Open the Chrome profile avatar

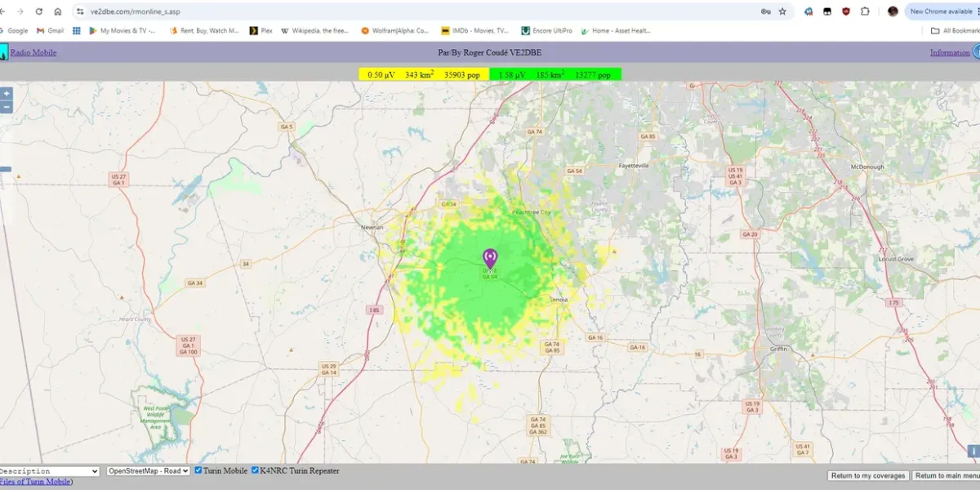coord(893,11)
